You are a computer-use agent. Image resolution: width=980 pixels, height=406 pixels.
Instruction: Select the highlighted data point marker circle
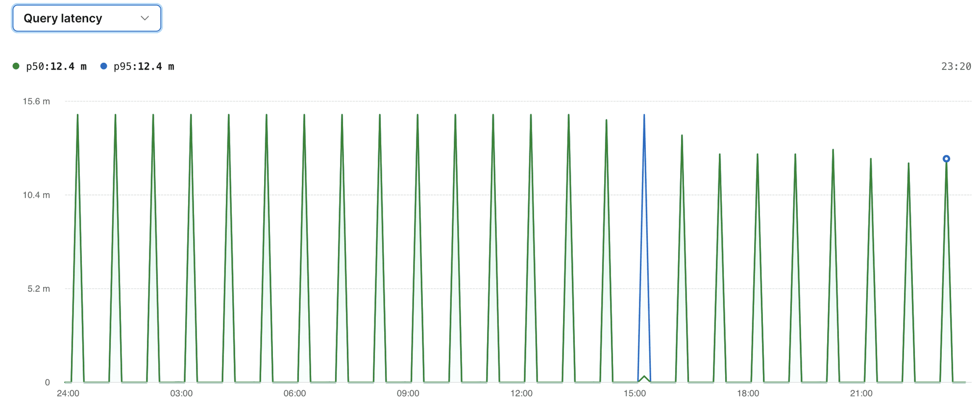point(946,159)
